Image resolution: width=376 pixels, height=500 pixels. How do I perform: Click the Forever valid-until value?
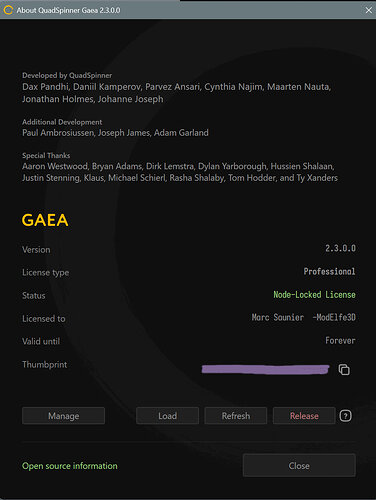coord(340,340)
